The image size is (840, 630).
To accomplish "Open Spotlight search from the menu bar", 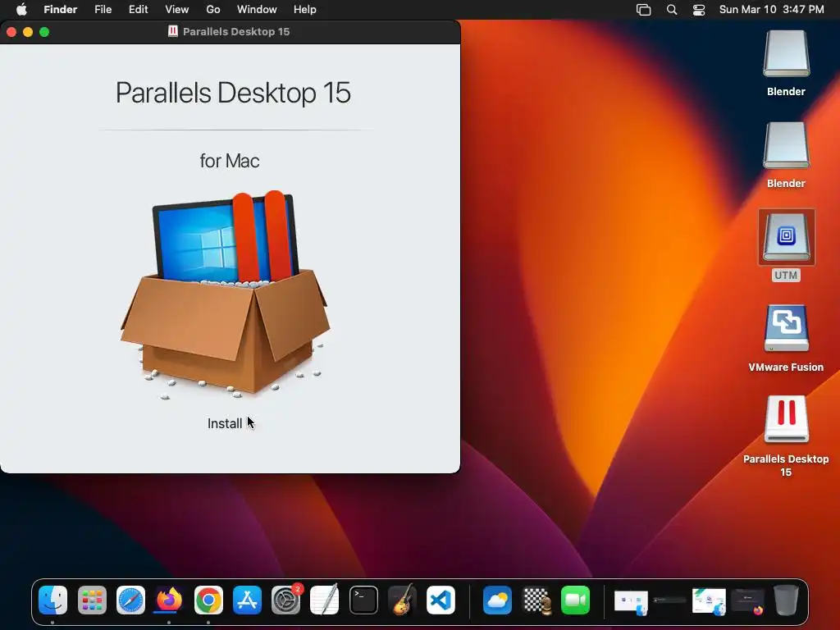I will (x=672, y=10).
